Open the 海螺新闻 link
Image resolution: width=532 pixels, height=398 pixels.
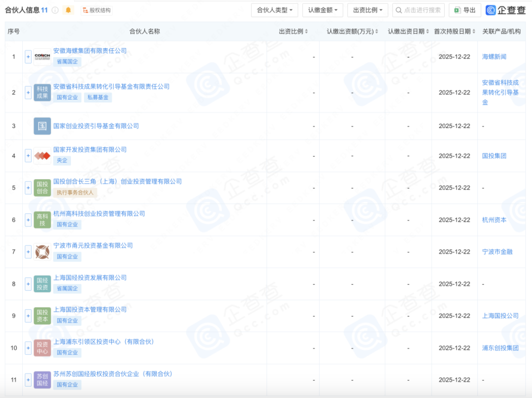(x=494, y=56)
